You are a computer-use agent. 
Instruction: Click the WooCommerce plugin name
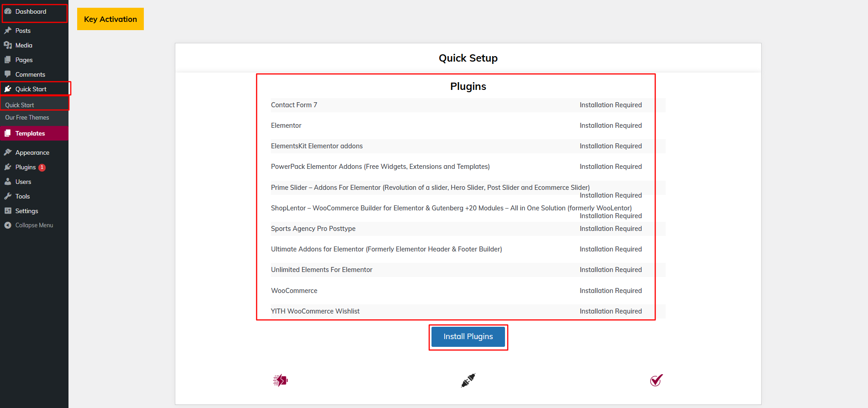294,291
